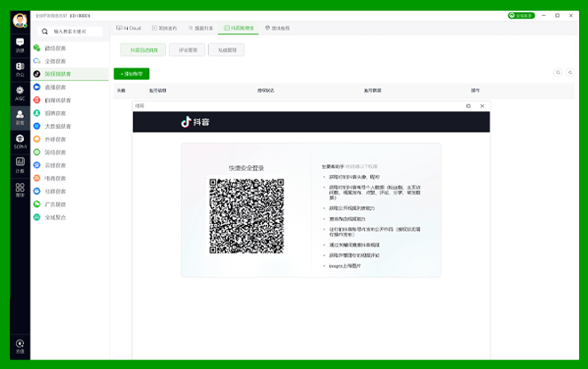588x369 pixels.
Task: Click the WeChat 微信获客 icon
Action: (x=36, y=48)
